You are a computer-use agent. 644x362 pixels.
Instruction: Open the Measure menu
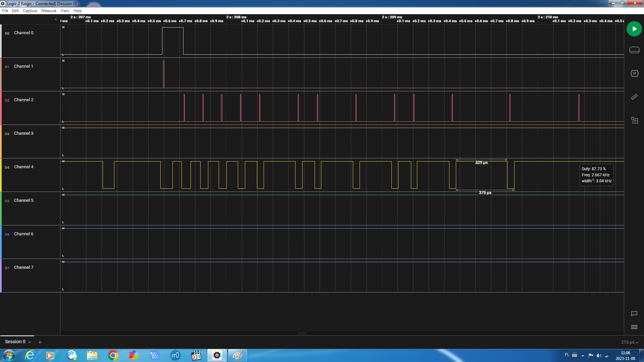click(x=49, y=11)
